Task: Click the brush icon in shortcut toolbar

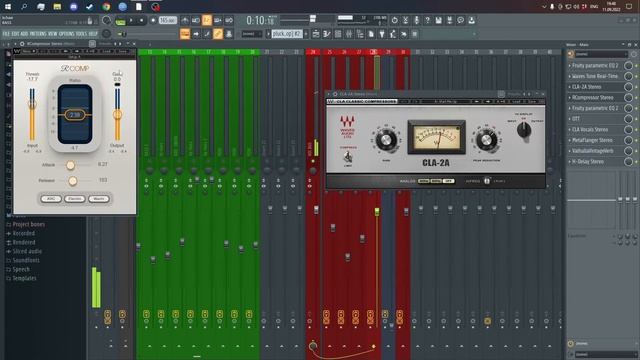Action: point(207,34)
